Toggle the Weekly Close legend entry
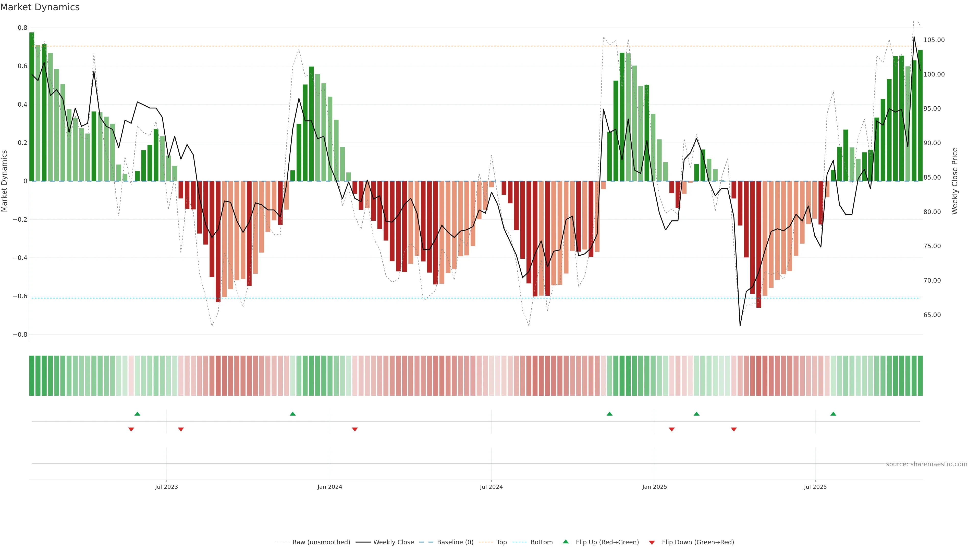Image resolution: width=980 pixels, height=551 pixels. [393, 542]
